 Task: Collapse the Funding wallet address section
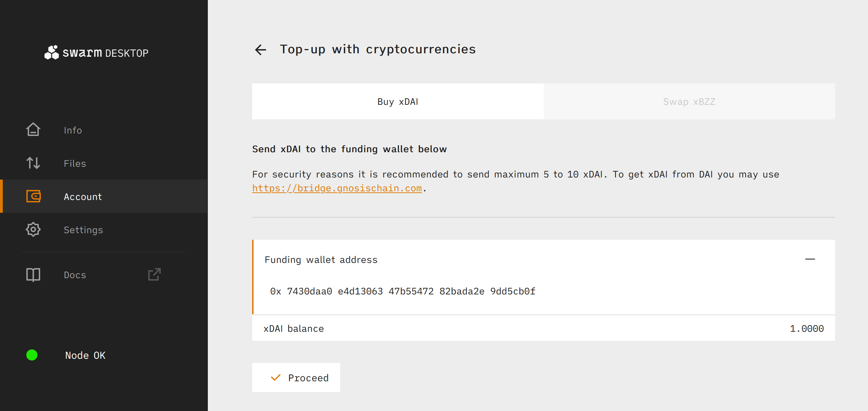(810, 259)
